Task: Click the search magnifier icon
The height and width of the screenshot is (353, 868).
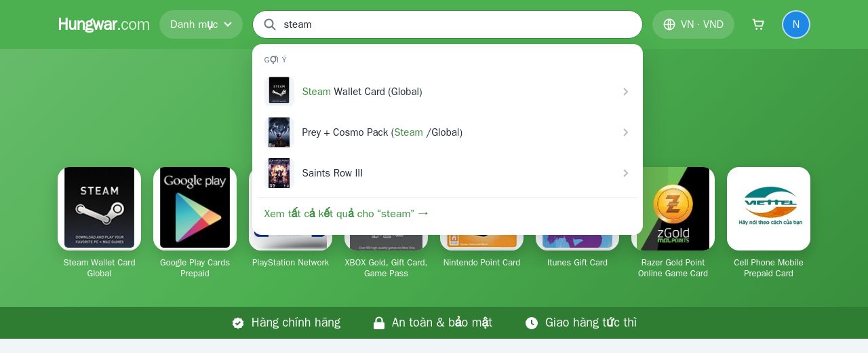Action: (270, 24)
